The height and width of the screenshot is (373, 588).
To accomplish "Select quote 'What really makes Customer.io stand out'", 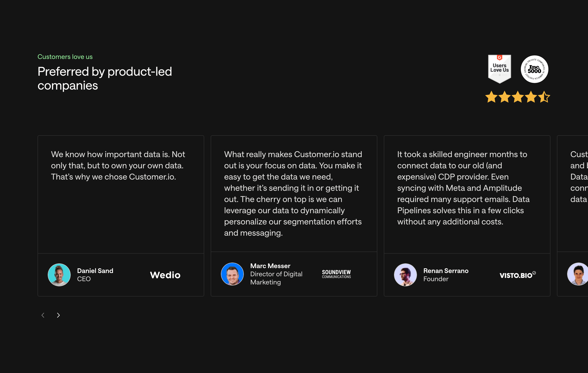I will 293,194.
